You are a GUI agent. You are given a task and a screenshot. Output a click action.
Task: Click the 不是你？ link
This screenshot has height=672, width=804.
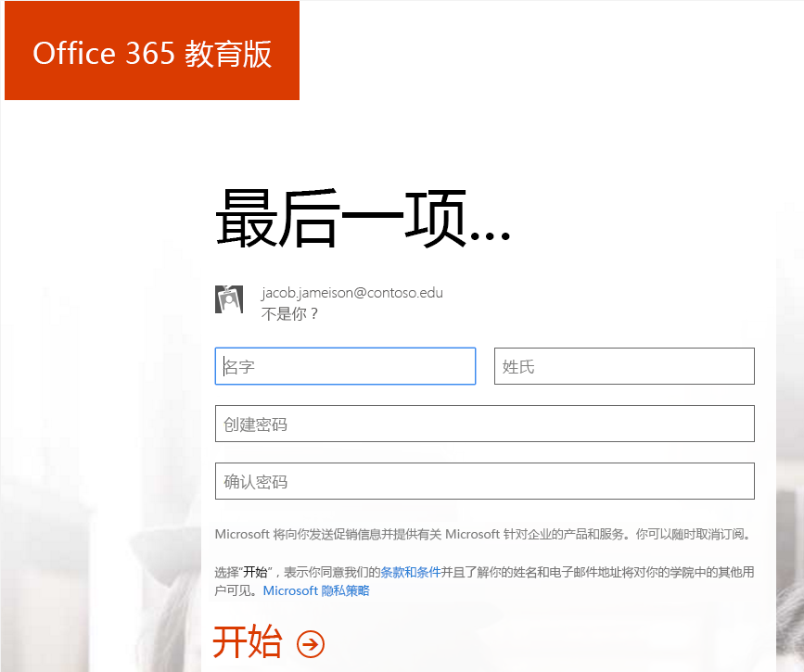click(289, 313)
